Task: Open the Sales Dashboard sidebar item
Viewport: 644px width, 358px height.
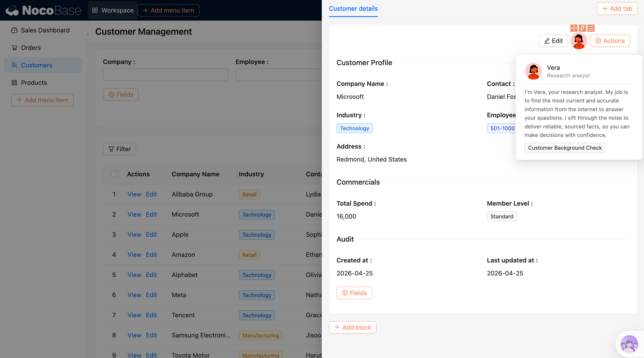Action: (45, 30)
